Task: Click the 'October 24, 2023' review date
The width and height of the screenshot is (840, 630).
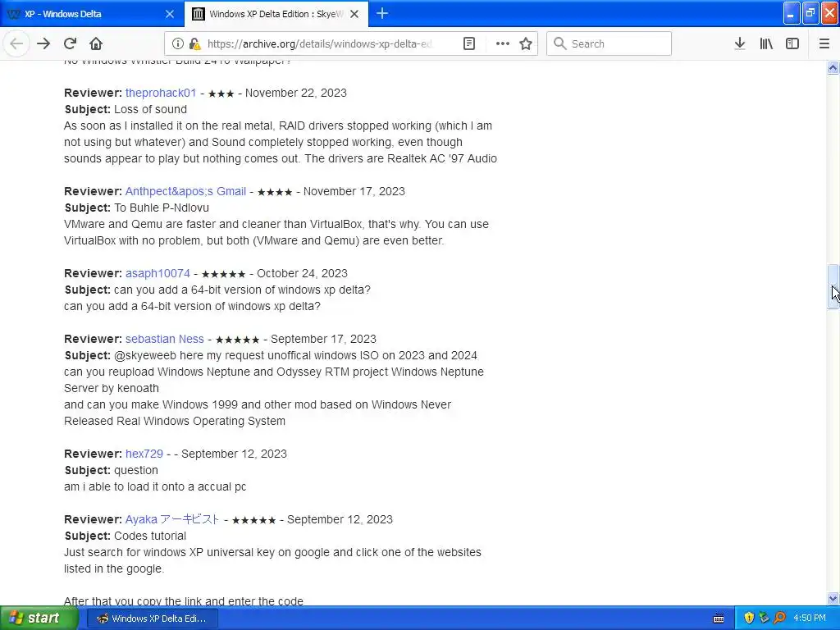Action: (302, 273)
